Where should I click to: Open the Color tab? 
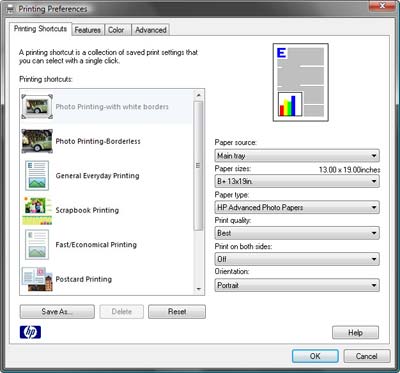[x=116, y=30]
